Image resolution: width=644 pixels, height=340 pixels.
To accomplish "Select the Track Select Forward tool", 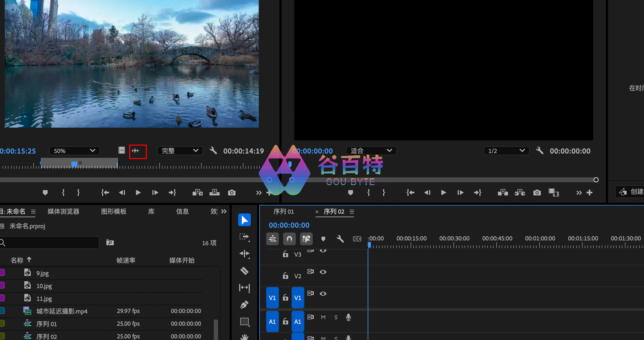I will click(x=244, y=237).
